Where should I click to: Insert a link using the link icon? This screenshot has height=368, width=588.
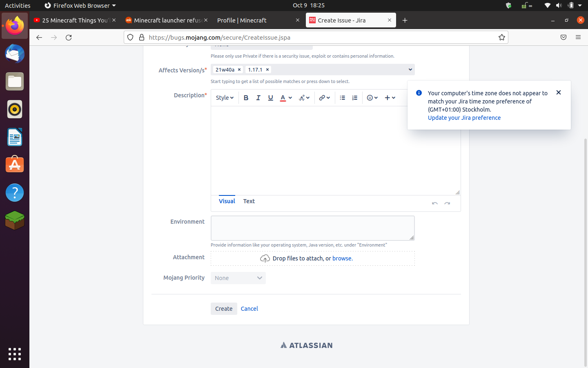click(324, 98)
